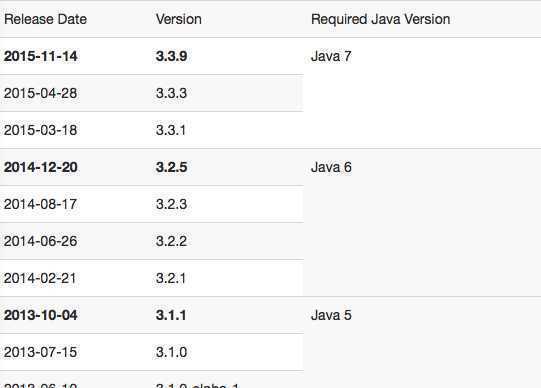
Task: Click the Release Date column header
Action: point(45,19)
